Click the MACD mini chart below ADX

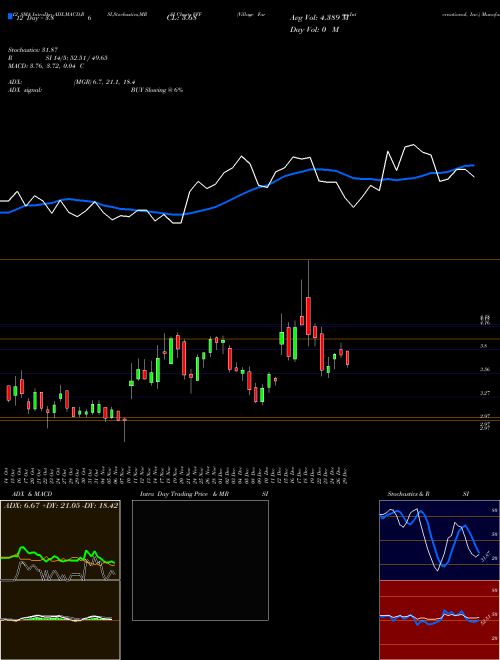point(60,620)
